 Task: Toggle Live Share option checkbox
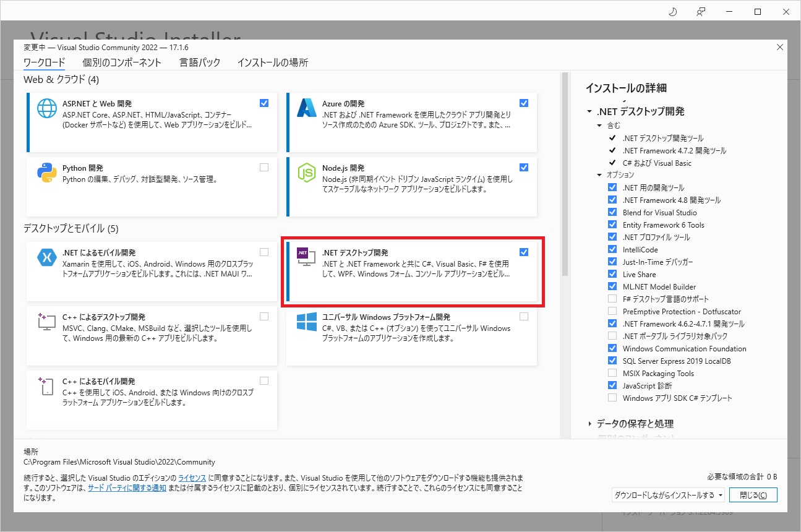coord(612,274)
